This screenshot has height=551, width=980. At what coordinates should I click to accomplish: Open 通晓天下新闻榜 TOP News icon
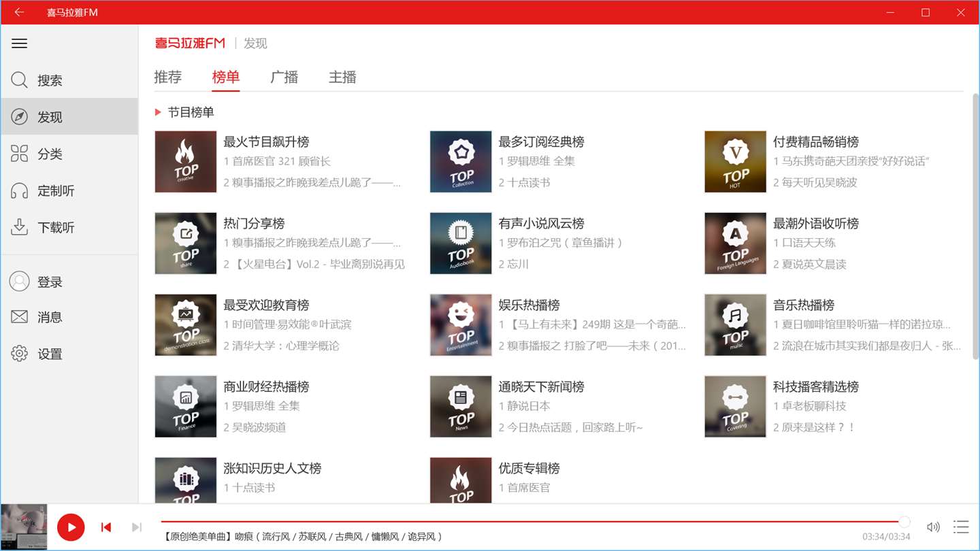461,407
